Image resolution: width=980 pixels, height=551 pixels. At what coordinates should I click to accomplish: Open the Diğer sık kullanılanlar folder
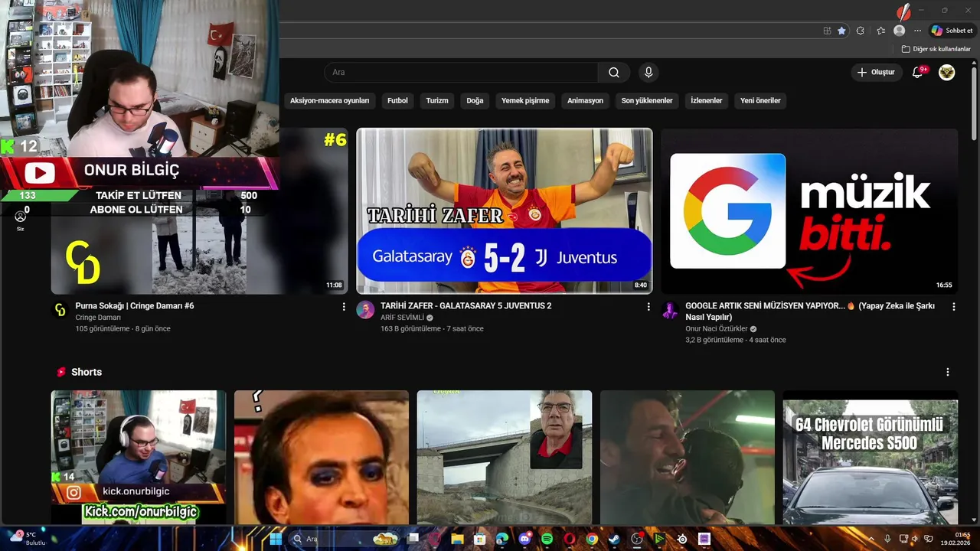[936, 49]
